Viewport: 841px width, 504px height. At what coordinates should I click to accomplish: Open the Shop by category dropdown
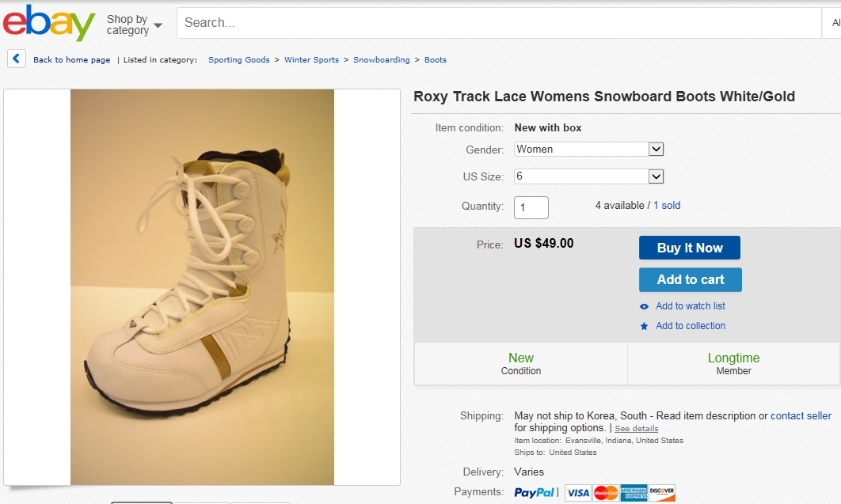134,25
